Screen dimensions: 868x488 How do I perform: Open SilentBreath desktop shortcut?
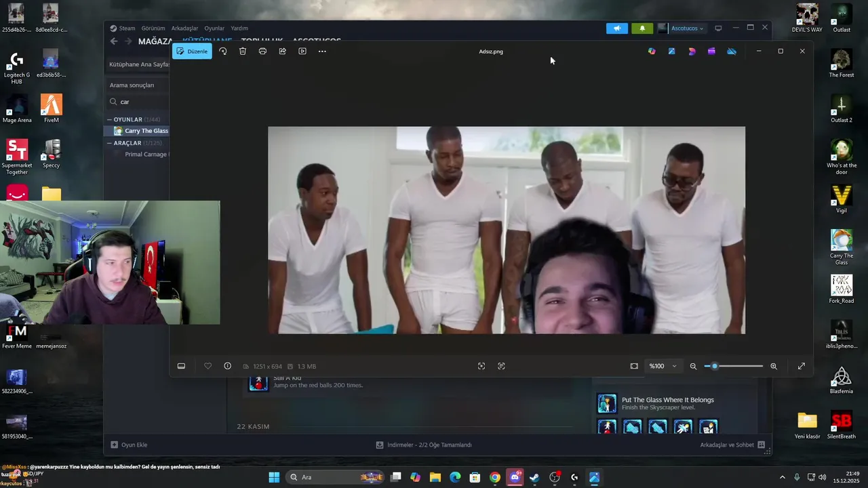click(842, 425)
